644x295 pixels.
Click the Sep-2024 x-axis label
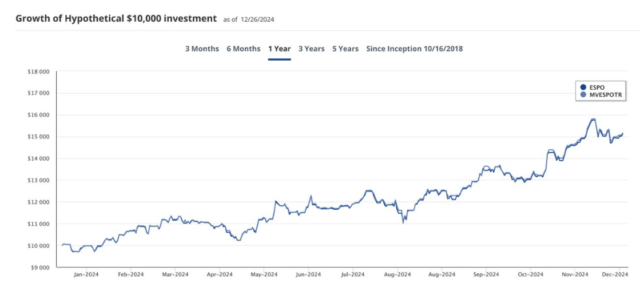point(486,274)
